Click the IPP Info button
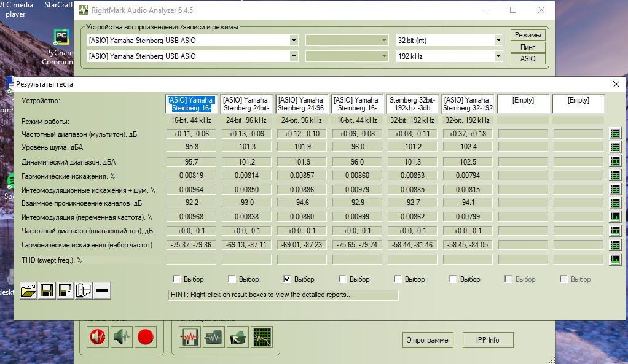The width and height of the screenshot is (628, 364). click(487, 340)
